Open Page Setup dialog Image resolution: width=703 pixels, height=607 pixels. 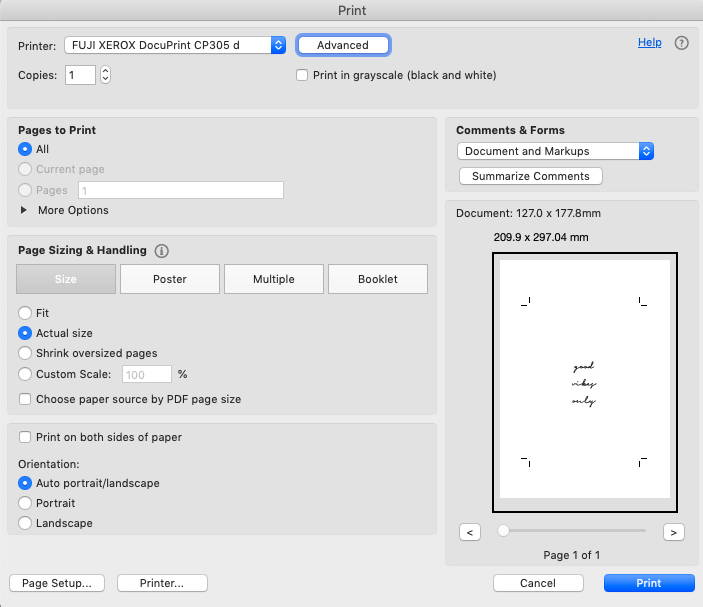point(57,583)
